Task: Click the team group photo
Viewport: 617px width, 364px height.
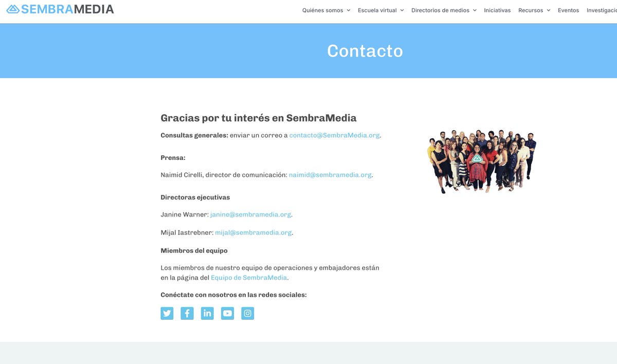Action: coord(482,161)
